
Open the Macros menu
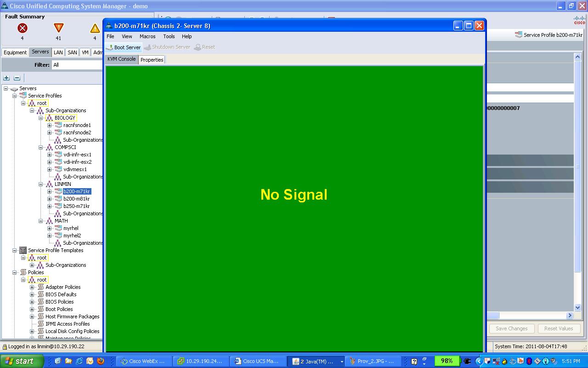(x=147, y=36)
